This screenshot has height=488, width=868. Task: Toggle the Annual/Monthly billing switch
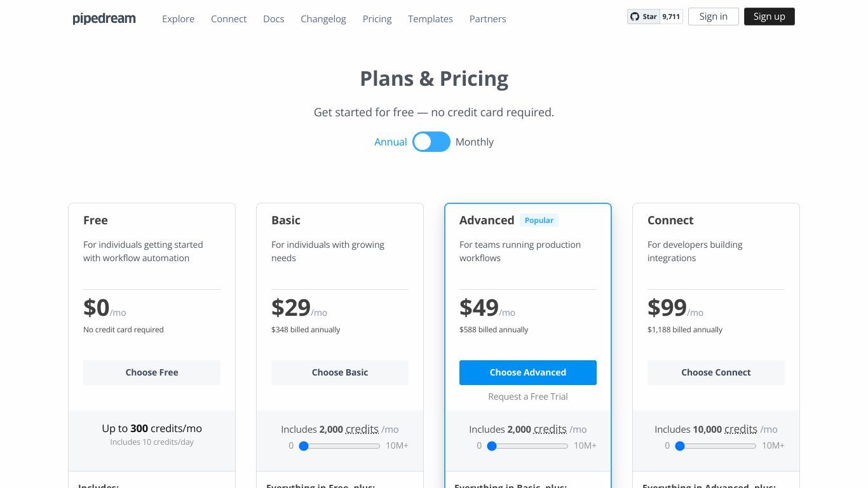click(x=431, y=142)
